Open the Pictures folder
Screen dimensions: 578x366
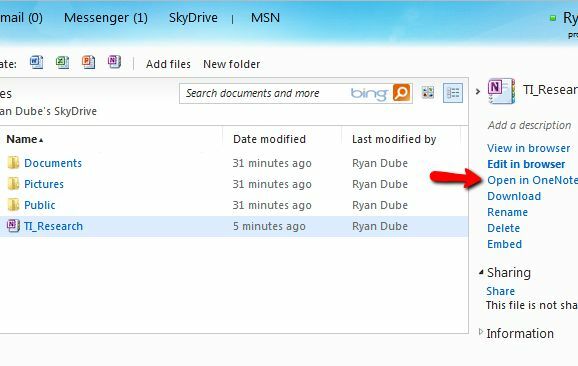[44, 184]
